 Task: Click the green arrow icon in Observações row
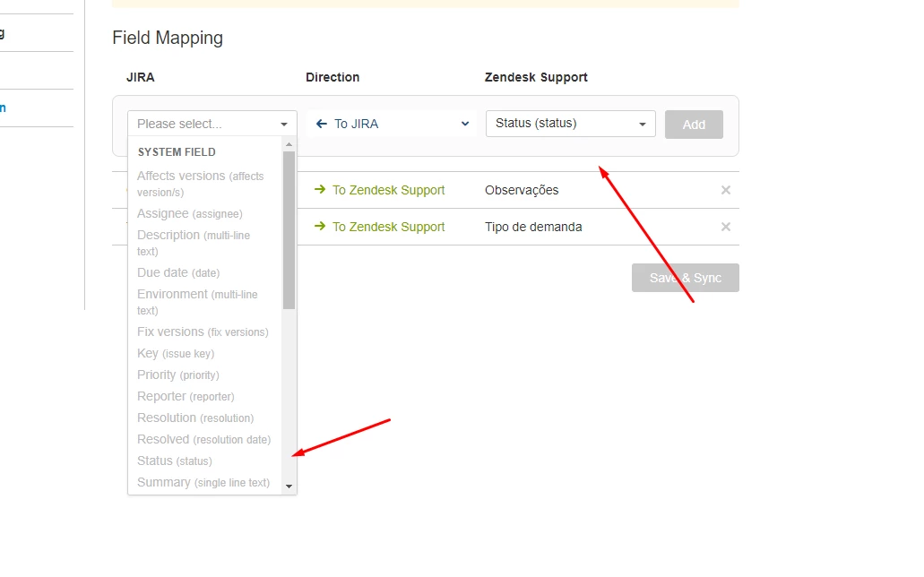[x=320, y=189]
